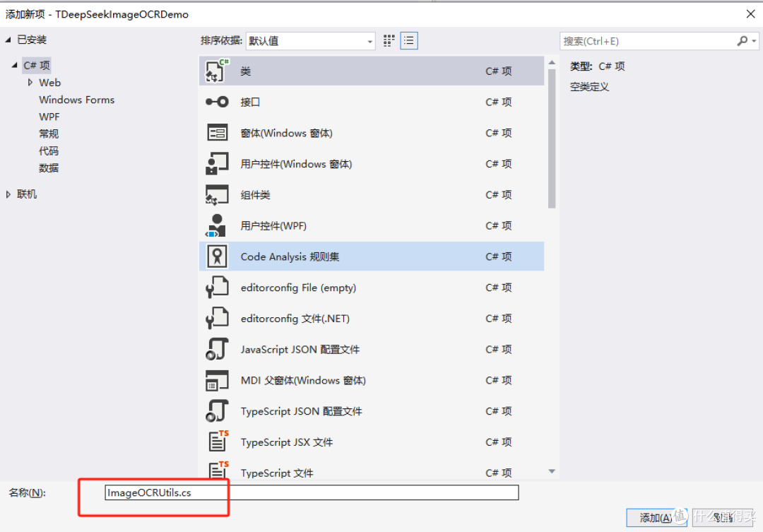Click the template list scroll up arrow
The width and height of the screenshot is (763, 532).
pyautogui.click(x=552, y=62)
